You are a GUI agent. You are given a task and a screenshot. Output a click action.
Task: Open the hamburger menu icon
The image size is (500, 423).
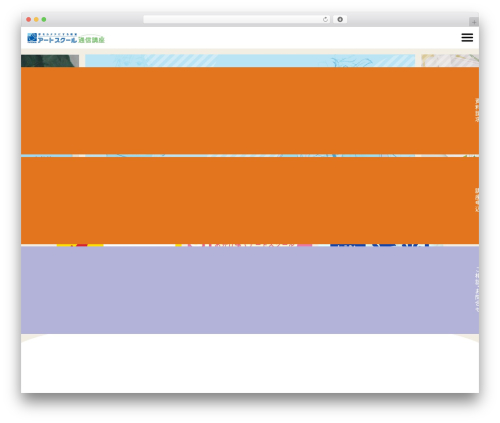click(467, 38)
